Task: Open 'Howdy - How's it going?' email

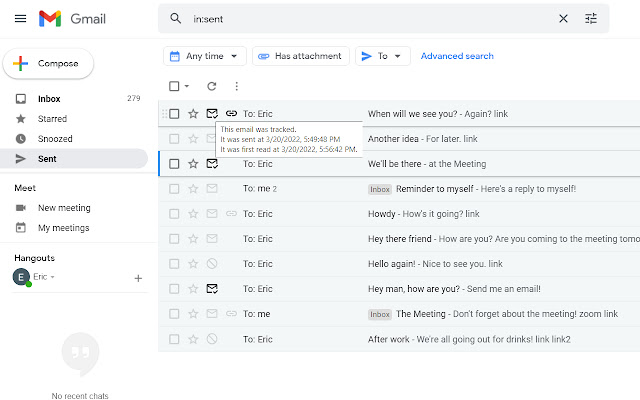Action: click(424, 213)
